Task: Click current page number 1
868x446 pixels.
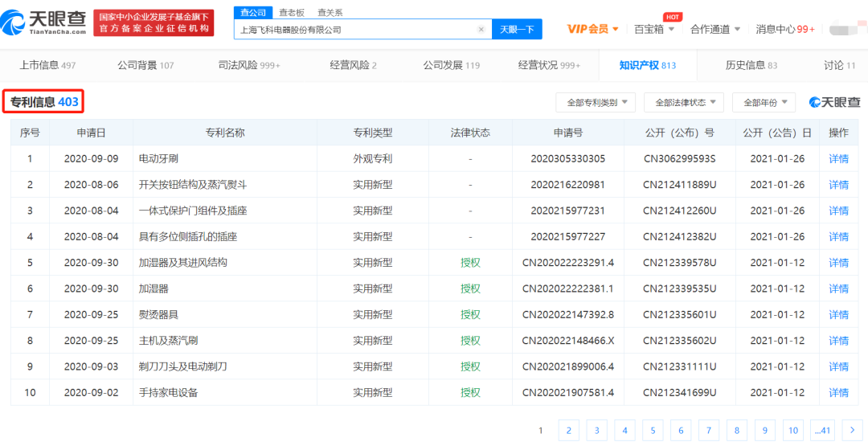Action: (x=540, y=430)
